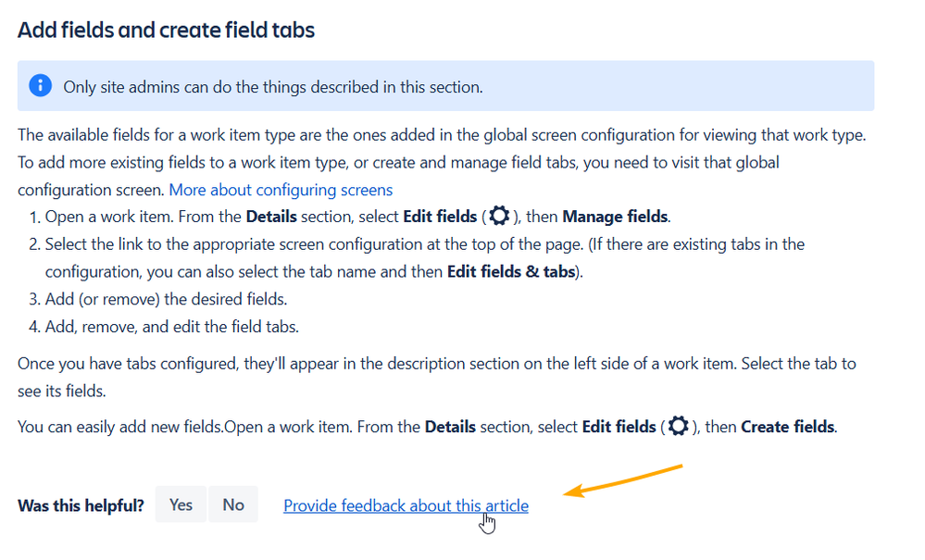
Task: Open 'Provide feedback about this article' link
Action: click(x=406, y=505)
